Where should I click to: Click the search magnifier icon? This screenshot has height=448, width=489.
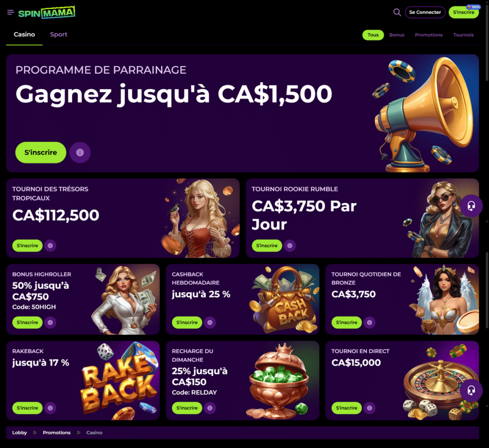coord(397,12)
